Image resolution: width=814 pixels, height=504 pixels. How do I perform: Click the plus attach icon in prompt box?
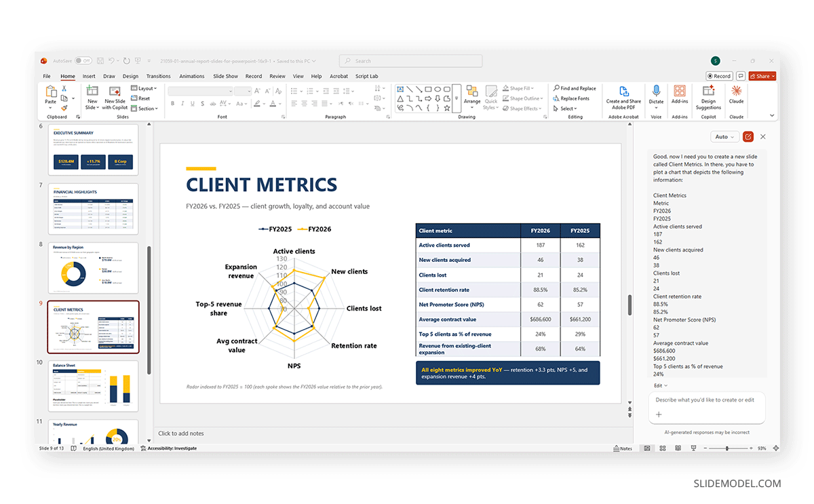(x=659, y=414)
